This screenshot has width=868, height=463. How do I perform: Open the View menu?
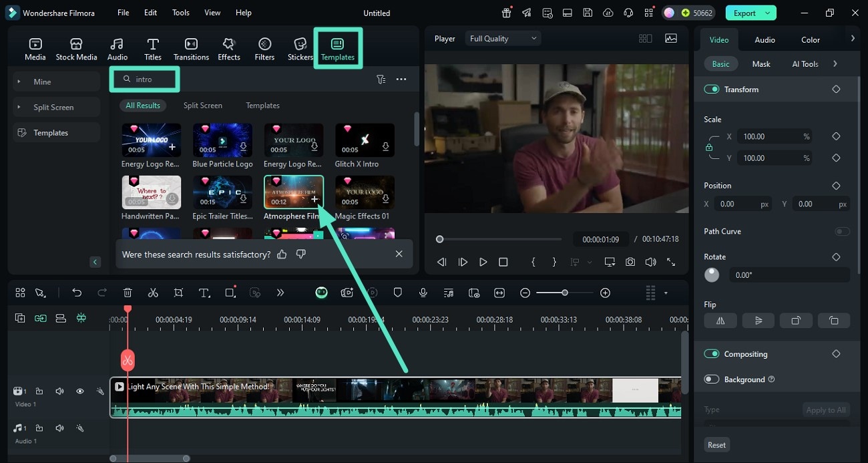click(x=212, y=13)
